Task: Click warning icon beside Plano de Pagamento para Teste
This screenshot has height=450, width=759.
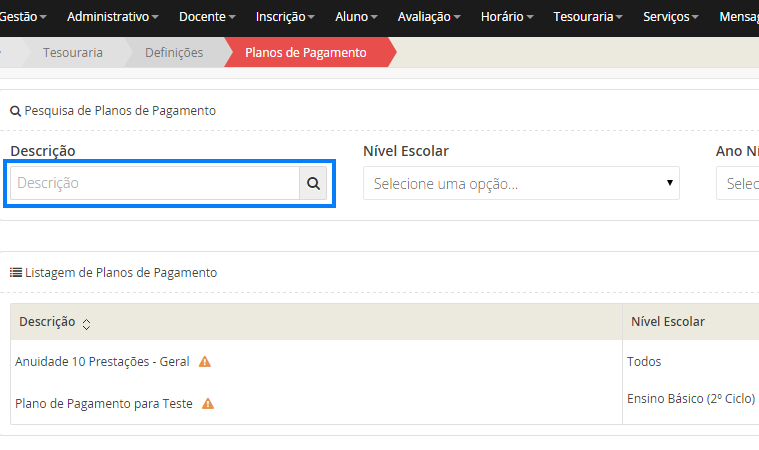Action: point(208,404)
